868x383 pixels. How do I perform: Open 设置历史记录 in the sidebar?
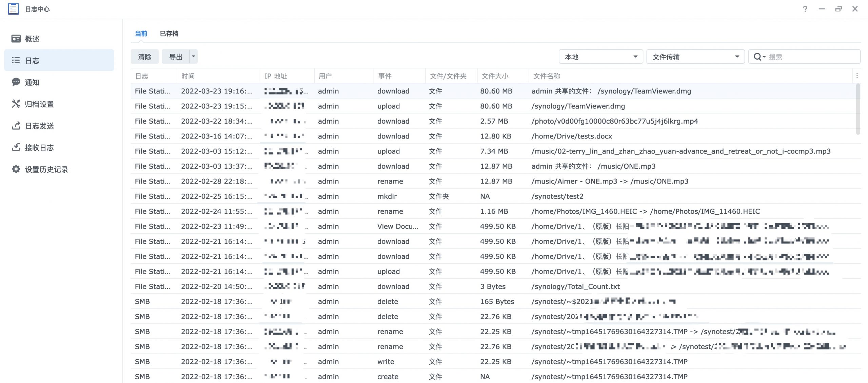click(59, 169)
